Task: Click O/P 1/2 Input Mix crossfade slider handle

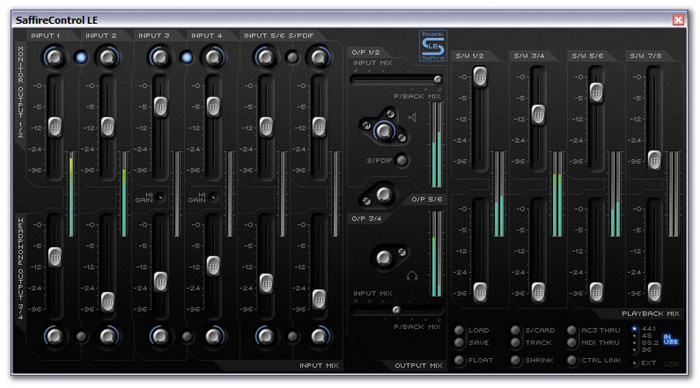Action: [x=438, y=79]
